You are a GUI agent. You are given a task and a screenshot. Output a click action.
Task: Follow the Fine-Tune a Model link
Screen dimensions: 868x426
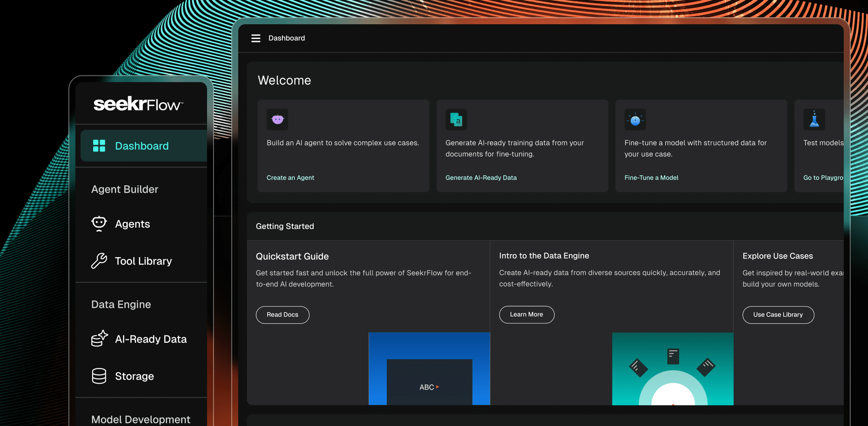pyautogui.click(x=651, y=177)
